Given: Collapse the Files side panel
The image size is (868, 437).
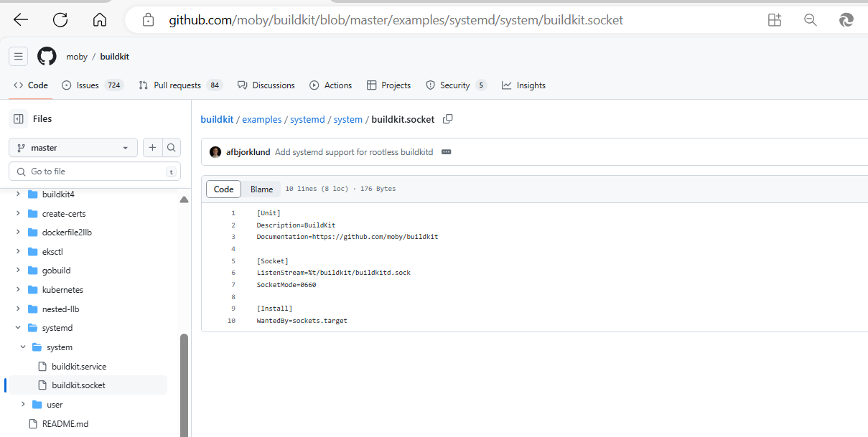Looking at the screenshot, I should pyautogui.click(x=19, y=119).
